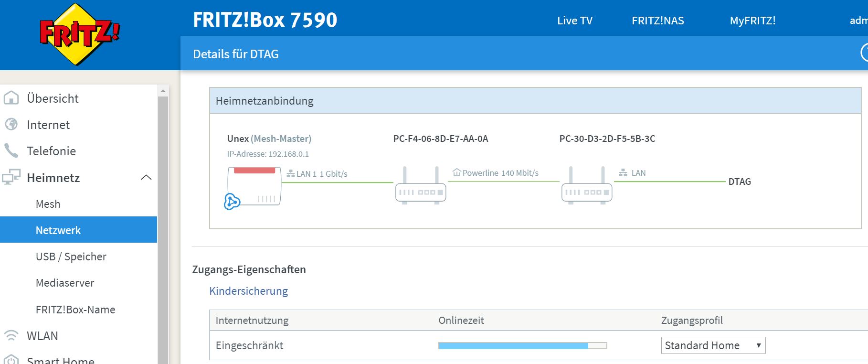Click the Unex Mesh-Master device name
This screenshot has height=364, width=868.
[269, 139]
